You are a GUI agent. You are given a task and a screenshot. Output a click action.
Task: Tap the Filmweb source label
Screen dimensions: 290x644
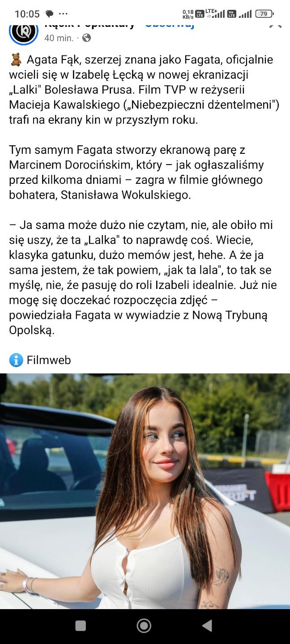[x=49, y=360]
